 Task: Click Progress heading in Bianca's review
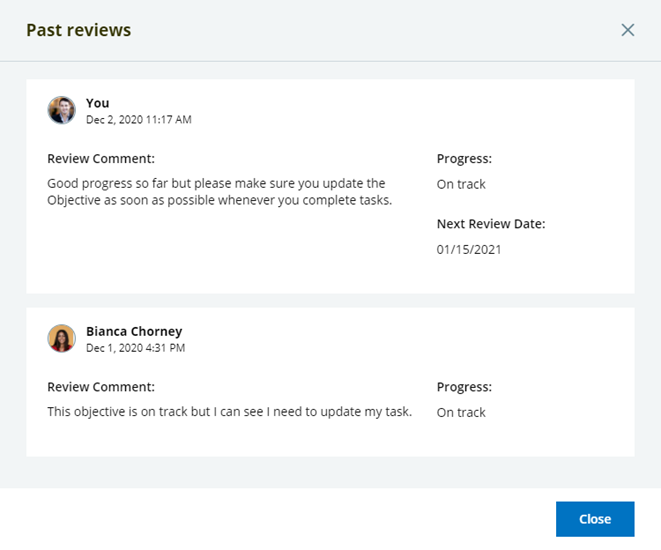coord(464,387)
